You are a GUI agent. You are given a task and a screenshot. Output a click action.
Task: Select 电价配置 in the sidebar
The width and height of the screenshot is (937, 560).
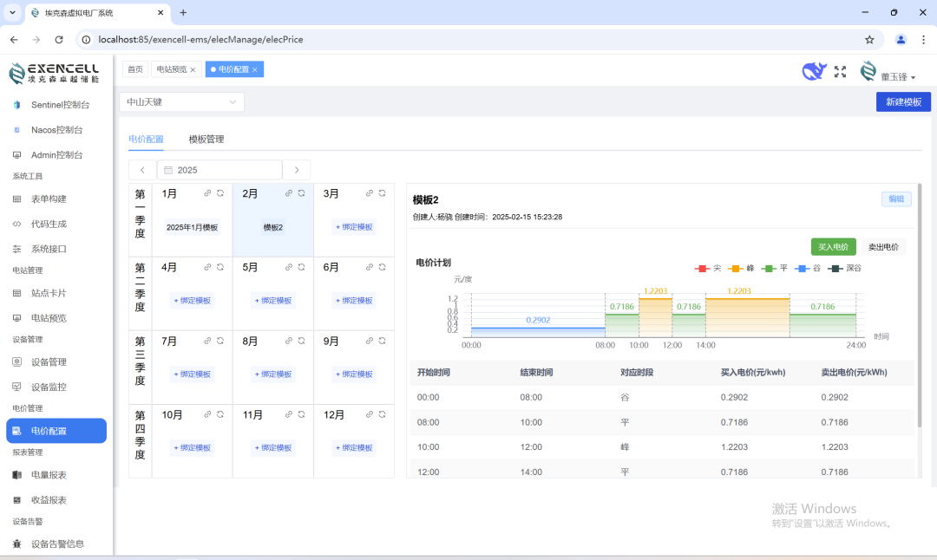[56, 431]
